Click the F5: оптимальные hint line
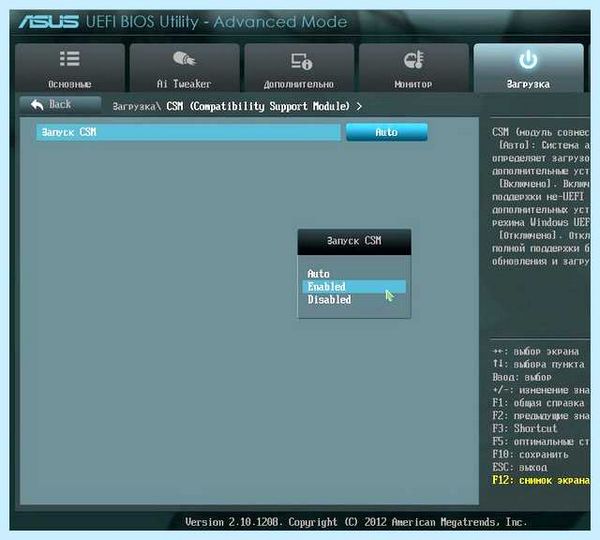600x540 pixels. click(541, 442)
